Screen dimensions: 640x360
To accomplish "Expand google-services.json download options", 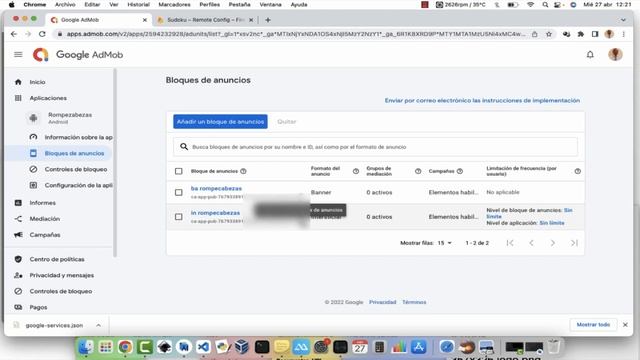I will tap(98, 325).
